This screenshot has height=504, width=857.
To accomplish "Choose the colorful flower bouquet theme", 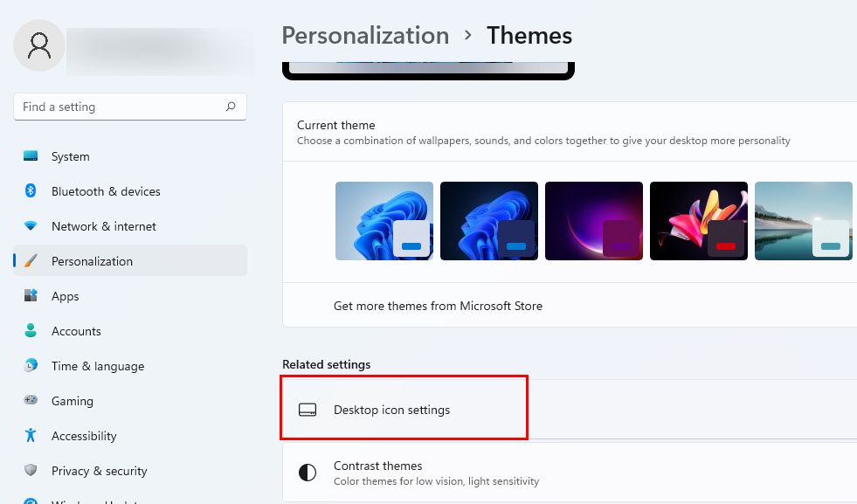I will 698,220.
